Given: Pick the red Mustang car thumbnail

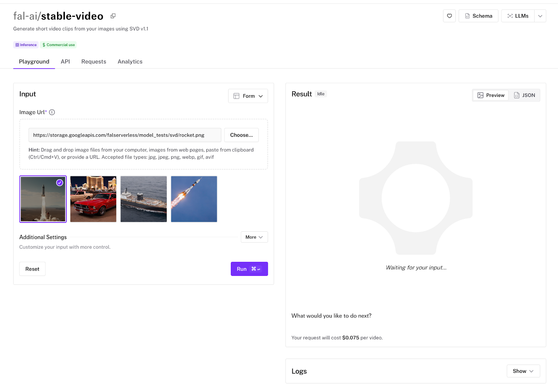Looking at the screenshot, I should tap(93, 199).
